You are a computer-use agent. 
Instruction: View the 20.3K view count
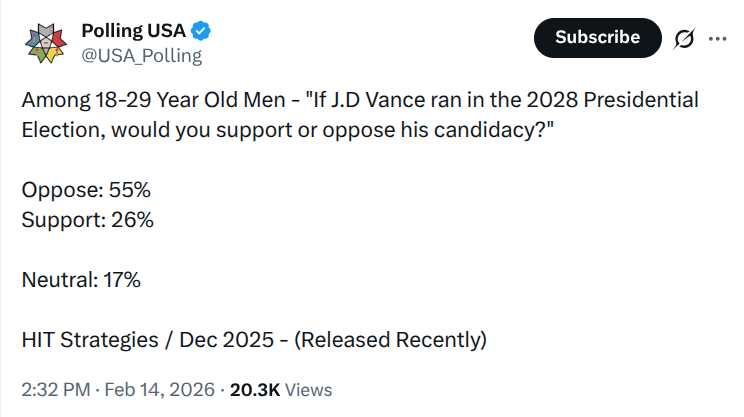tap(255, 390)
